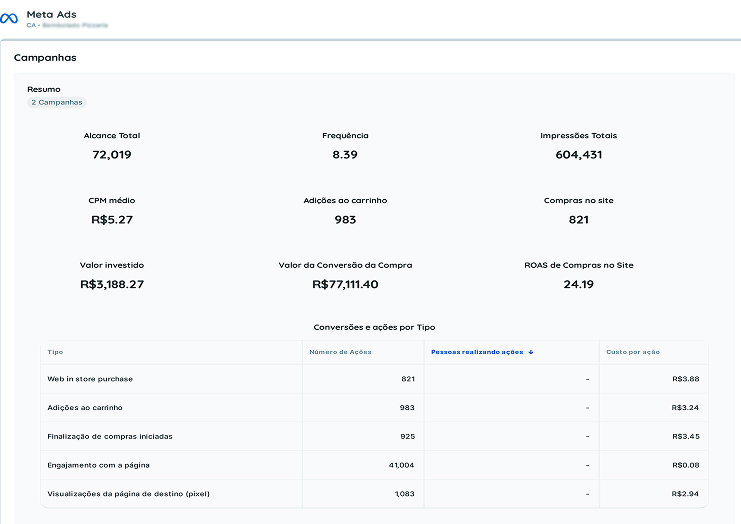Click the 2 Campanhas badge
741x524 pixels.
[x=57, y=102]
